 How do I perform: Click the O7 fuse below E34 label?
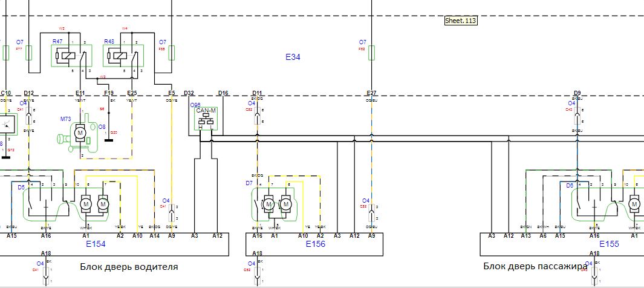coord(372,53)
